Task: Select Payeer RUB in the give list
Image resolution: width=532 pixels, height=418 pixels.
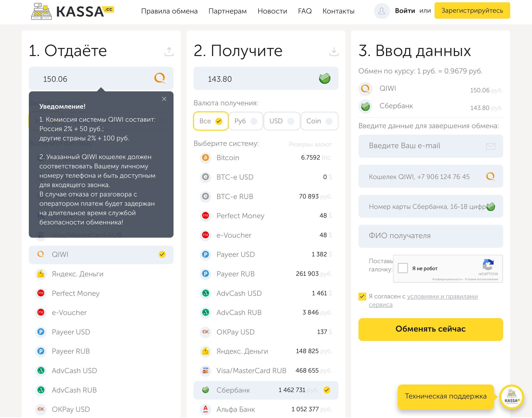Action: coord(101,351)
